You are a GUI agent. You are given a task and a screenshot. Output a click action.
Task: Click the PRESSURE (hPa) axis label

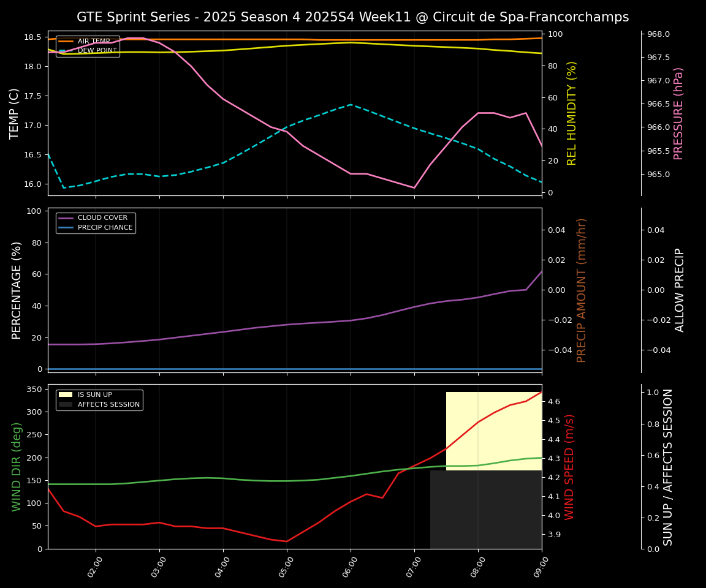tap(678, 113)
